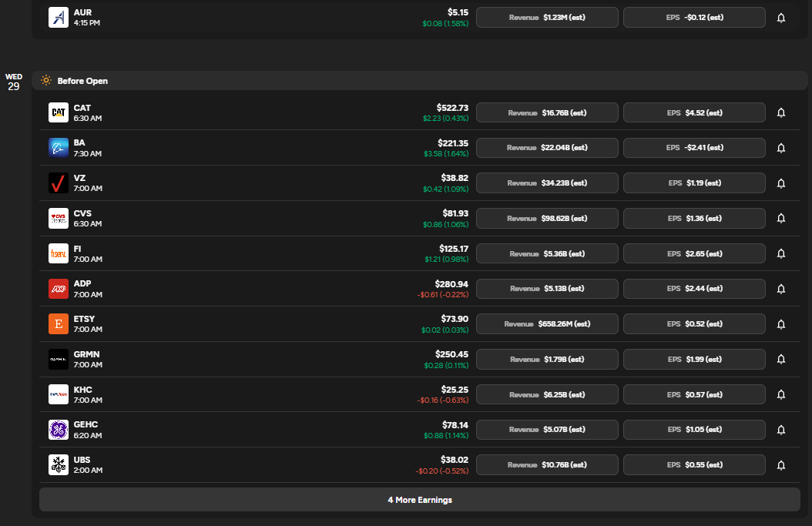The width and height of the screenshot is (812, 526).
Task: Click the Before Open section header
Action: (x=419, y=81)
